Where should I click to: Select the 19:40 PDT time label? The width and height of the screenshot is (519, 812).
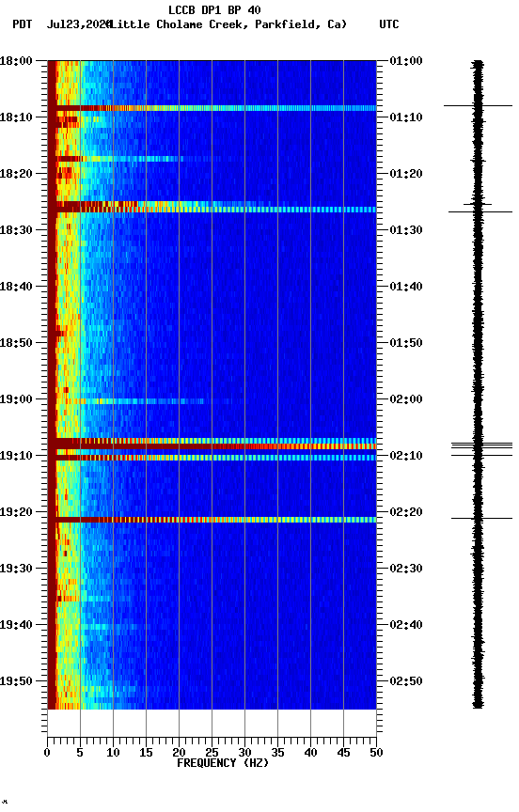tap(16, 625)
